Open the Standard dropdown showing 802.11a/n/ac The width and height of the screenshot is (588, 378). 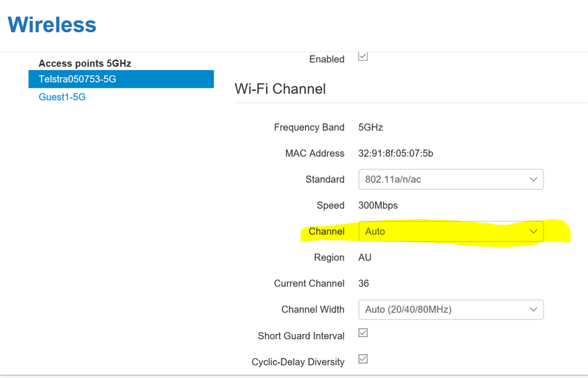click(451, 179)
